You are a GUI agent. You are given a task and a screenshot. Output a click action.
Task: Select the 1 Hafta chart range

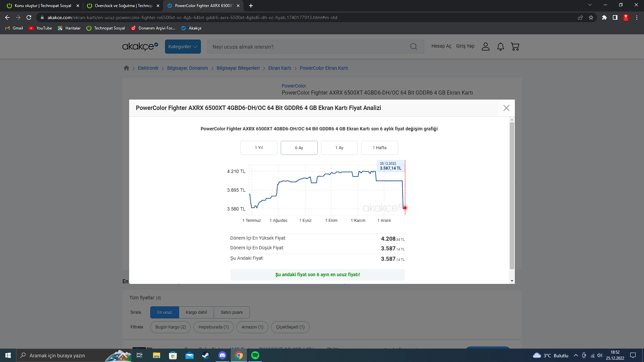pyautogui.click(x=379, y=148)
